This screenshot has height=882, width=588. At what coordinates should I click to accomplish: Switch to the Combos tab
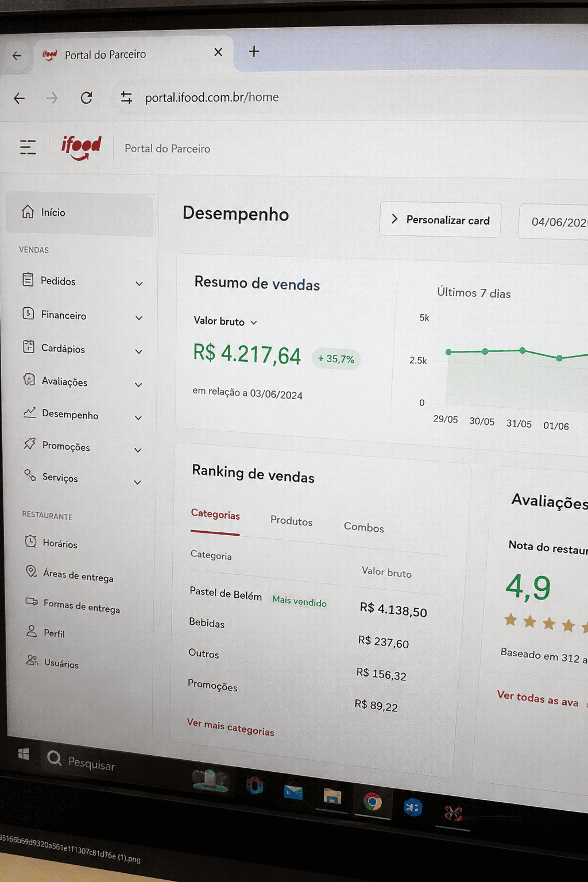364,527
